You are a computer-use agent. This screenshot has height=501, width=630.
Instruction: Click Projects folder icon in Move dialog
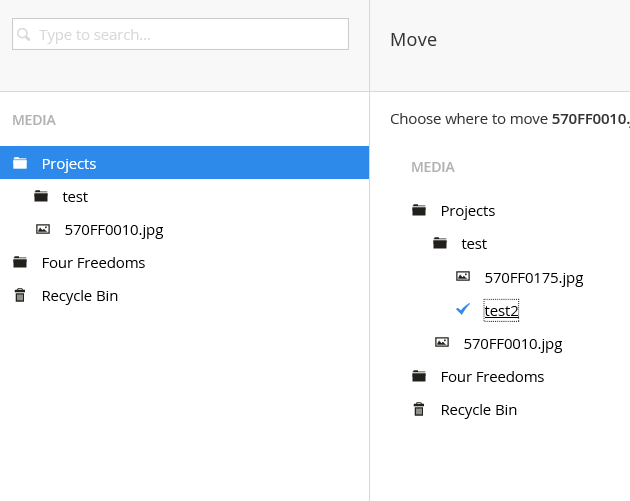click(x=419, y=210)
